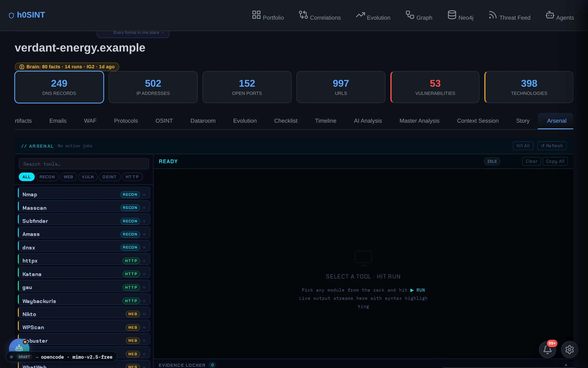The height and width of the screenshot is (368, 588).
Task: Clear the output console
Action: [531, 161]
